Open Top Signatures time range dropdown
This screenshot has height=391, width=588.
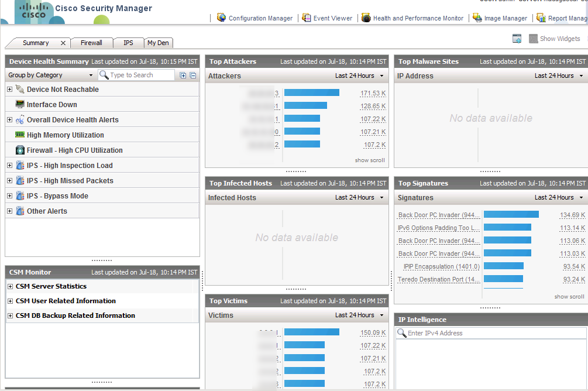[559, 197]
